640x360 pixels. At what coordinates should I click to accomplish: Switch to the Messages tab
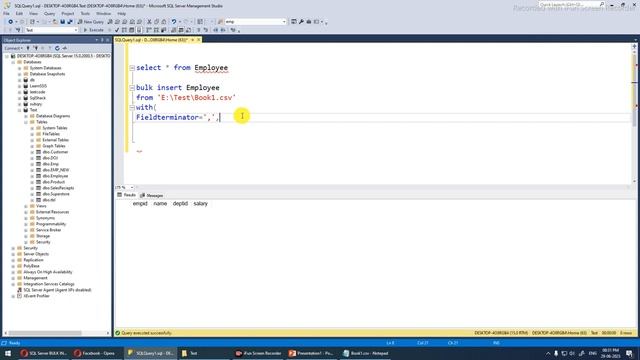(x=152, y=196)
